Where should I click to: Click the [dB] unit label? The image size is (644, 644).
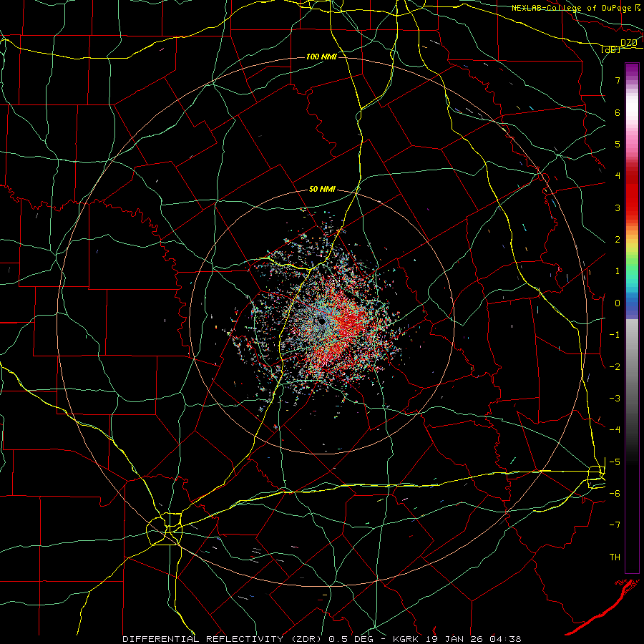pyautogui.click(x=610, y=50)
